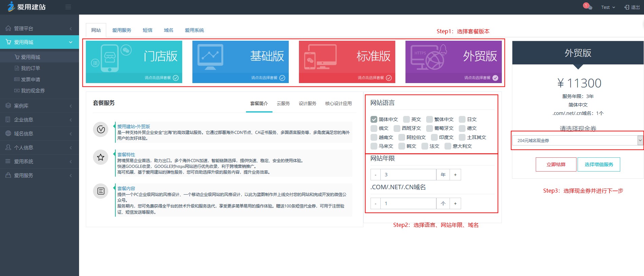Click the website years input field
This screenshot has height=276, width=644.
point(408,175)
